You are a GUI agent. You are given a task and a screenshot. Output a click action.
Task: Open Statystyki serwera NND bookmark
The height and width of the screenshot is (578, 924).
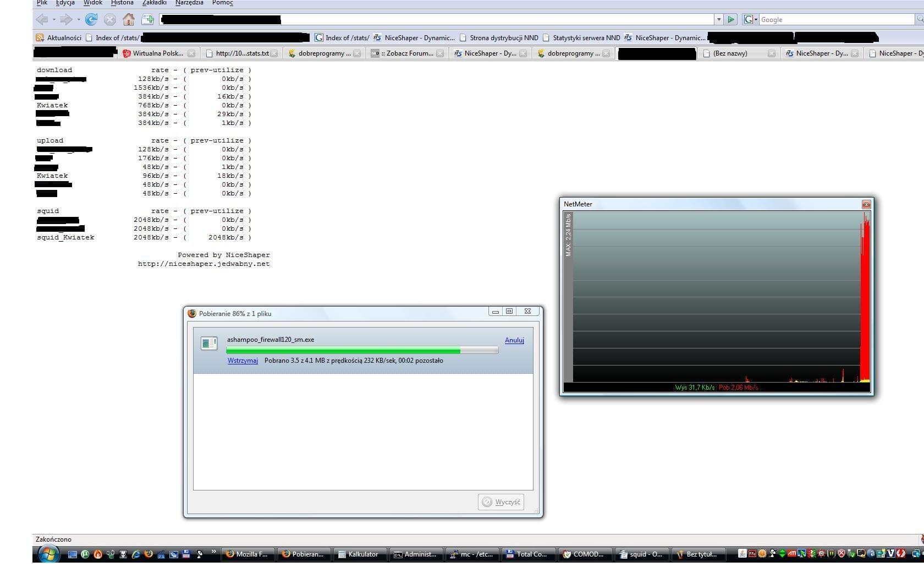[x=581, y=38]
